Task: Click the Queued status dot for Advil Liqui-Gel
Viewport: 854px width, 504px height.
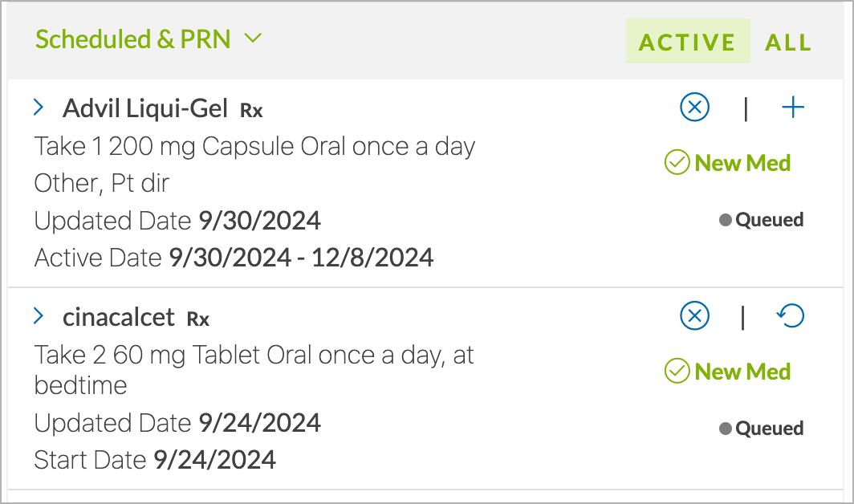Action: click(x=725, y=220)
